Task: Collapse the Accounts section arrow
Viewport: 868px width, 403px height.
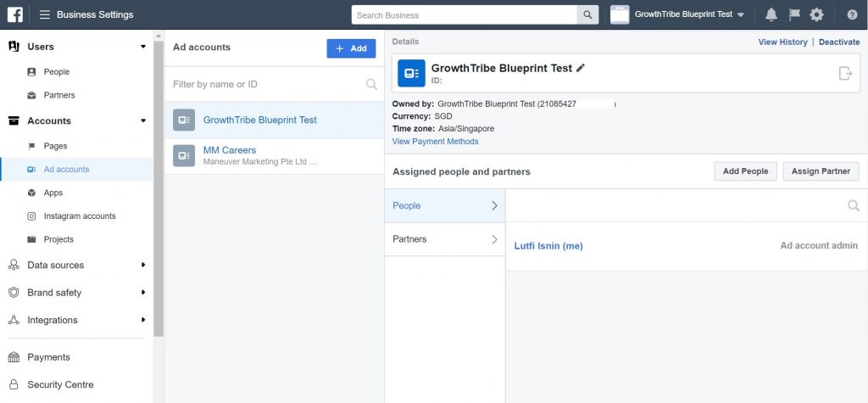Action: pyautogui.click(x=143, y=120)
